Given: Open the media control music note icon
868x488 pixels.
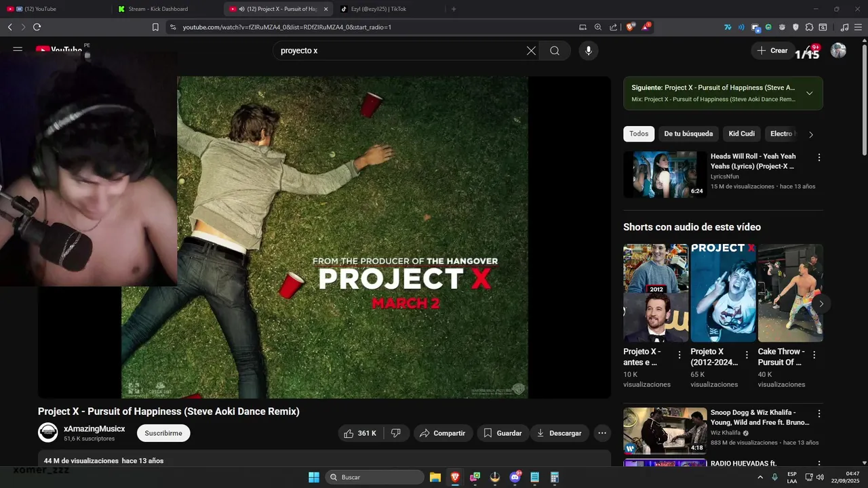Looking at the screenshot, I should tap(844, 27).
